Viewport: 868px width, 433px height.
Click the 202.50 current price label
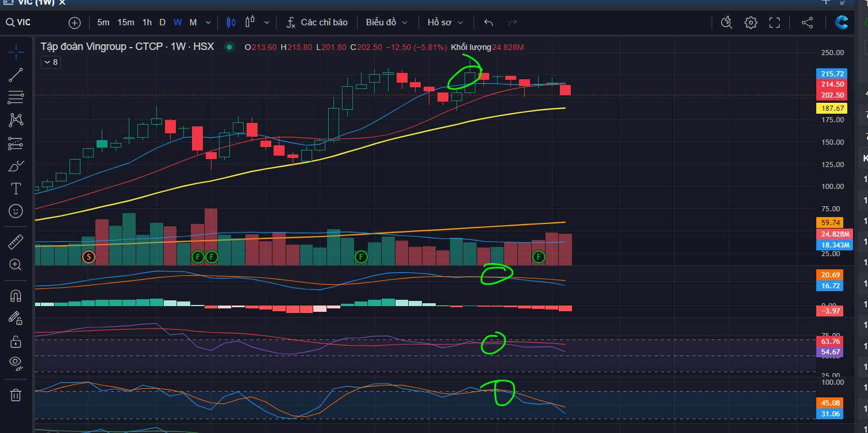(833, 95)
